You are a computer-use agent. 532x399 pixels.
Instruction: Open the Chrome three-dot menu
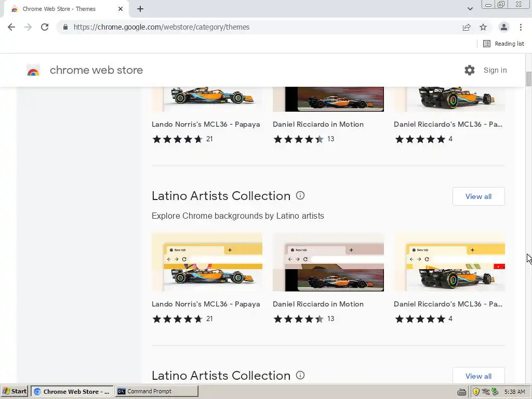521,27
